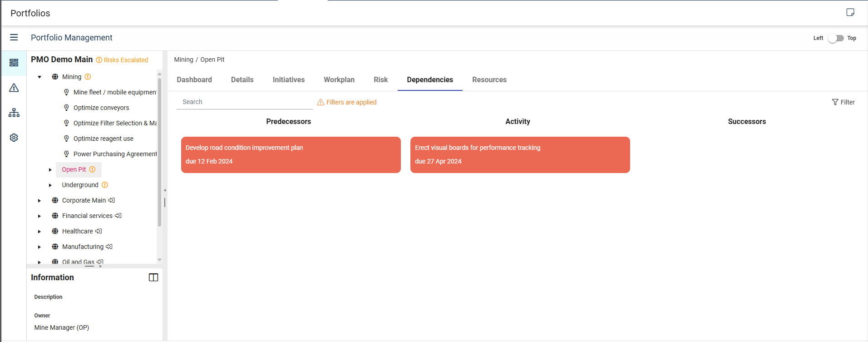Collapse the Mining tree node
This screenshot has height=342, width=868.
39,77
